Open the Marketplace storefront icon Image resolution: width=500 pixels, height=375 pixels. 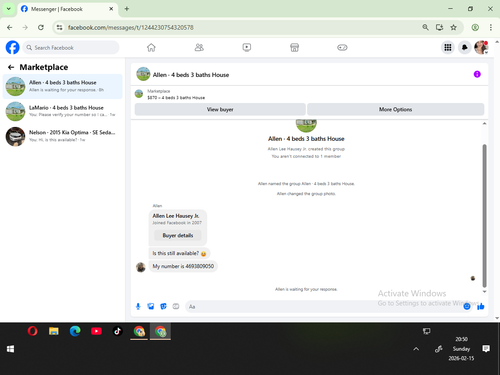tap(294, 47)
